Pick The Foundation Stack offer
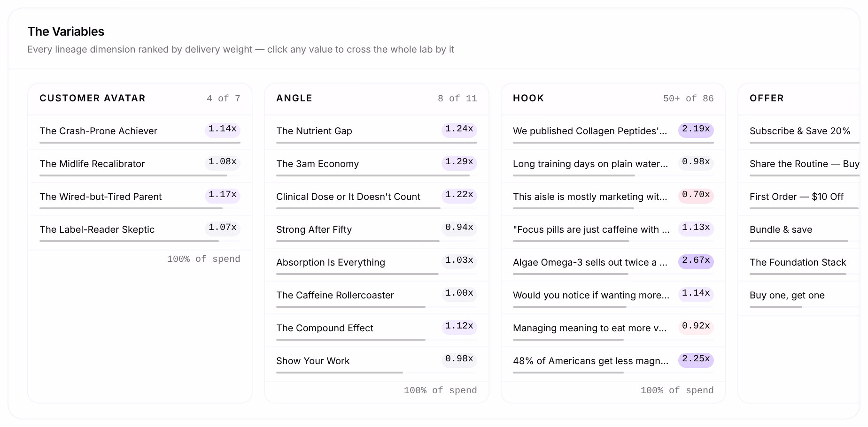The image size is (868, 427). (x=799, y=264)
